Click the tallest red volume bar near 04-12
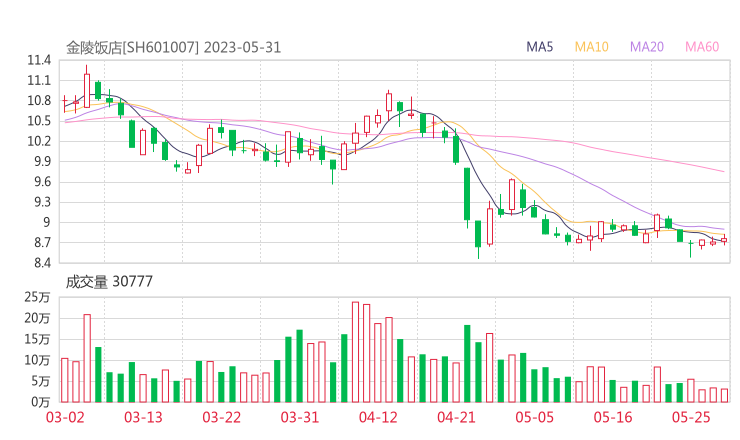This screenshot has height=440, width=740. coord(355,352)
